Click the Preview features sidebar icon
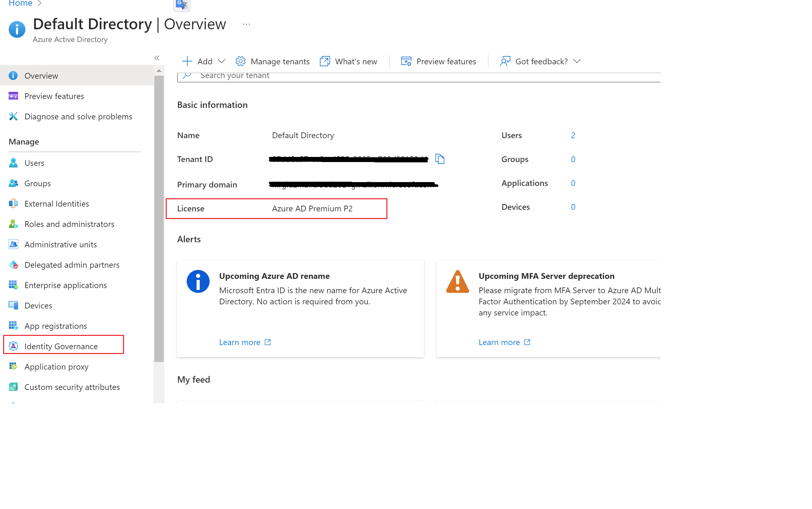 point(13,96)
